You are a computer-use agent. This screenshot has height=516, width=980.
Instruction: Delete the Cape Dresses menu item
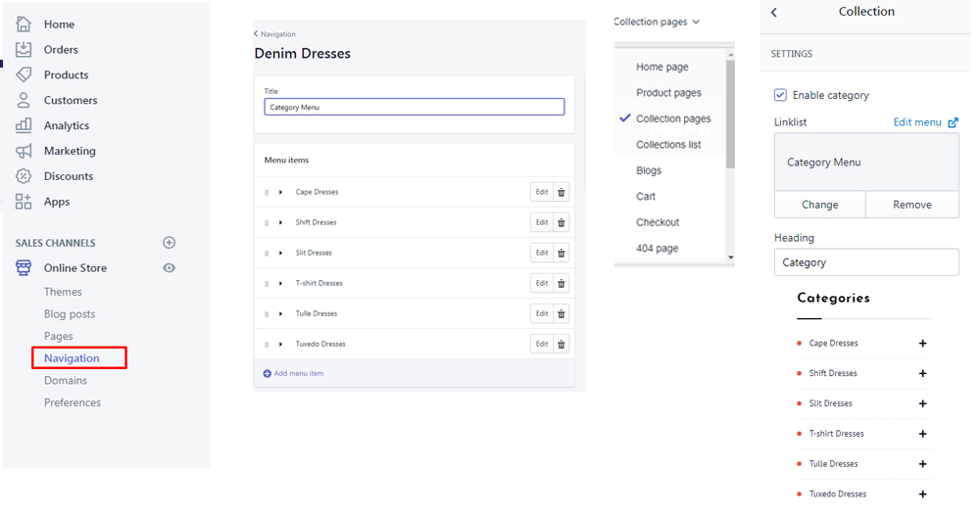point(562,192)
